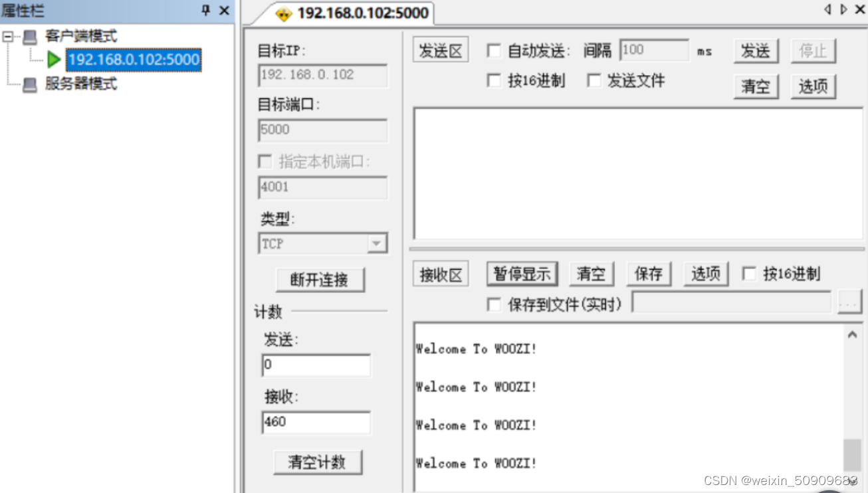The image size is (868, 493).
Task: Select the 客户端模式 tree item
Action: pos(80,36)
